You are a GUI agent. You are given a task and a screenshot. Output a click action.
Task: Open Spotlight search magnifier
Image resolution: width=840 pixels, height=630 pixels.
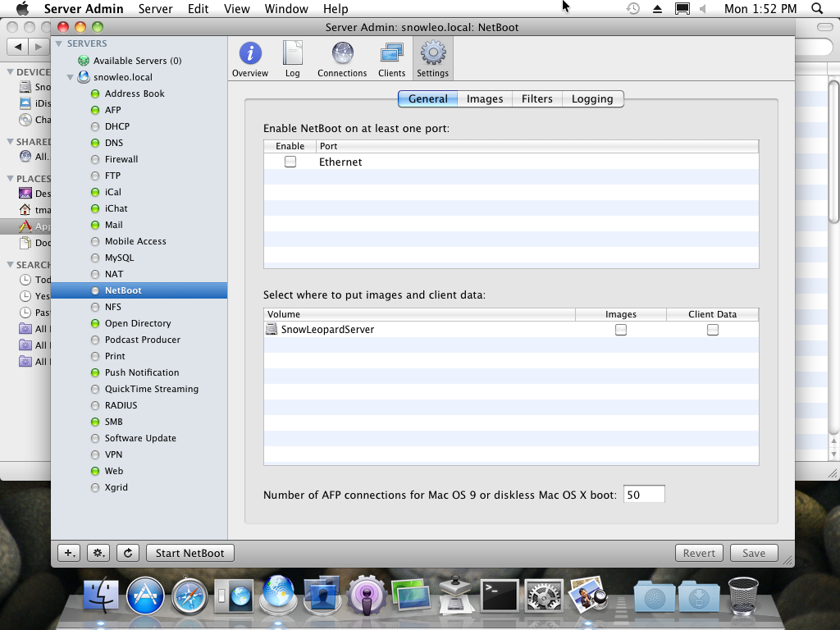pyautogui.click(x=817, y=8)
